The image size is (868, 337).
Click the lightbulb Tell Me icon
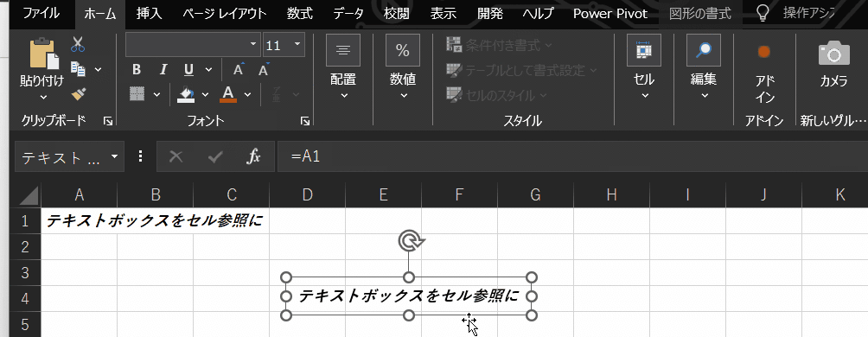[x=763, y=13]
